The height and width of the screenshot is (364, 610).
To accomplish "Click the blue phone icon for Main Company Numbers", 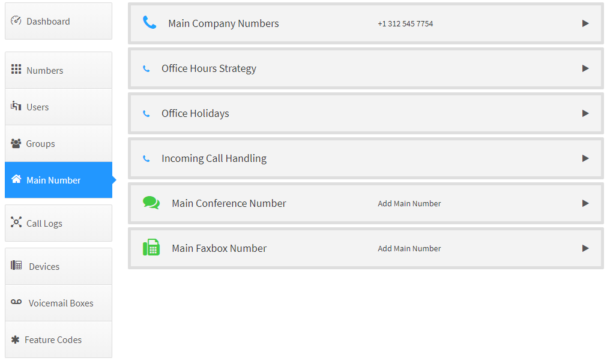I will coord(149,23).
